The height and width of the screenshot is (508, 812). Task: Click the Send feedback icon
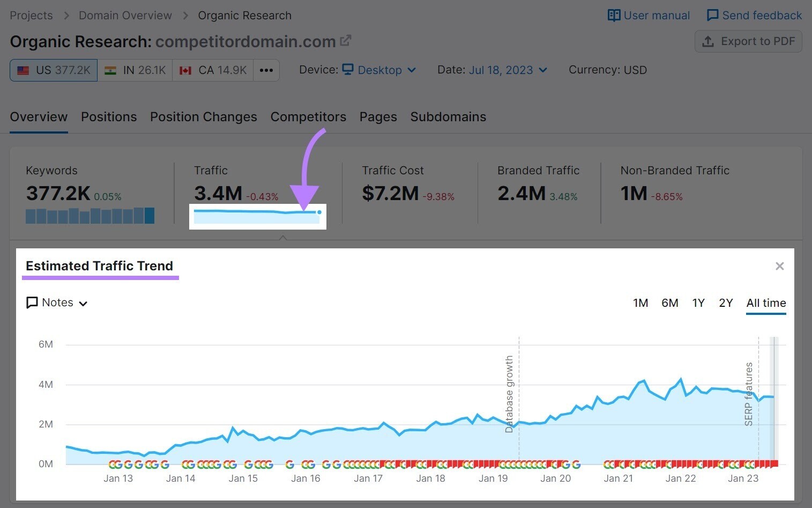tap(713, 15)
